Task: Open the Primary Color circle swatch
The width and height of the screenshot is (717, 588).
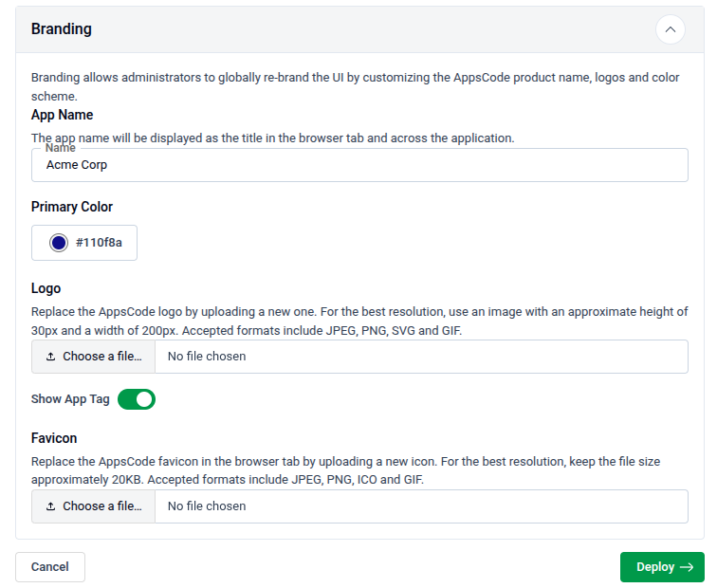Action: [59, 243]
